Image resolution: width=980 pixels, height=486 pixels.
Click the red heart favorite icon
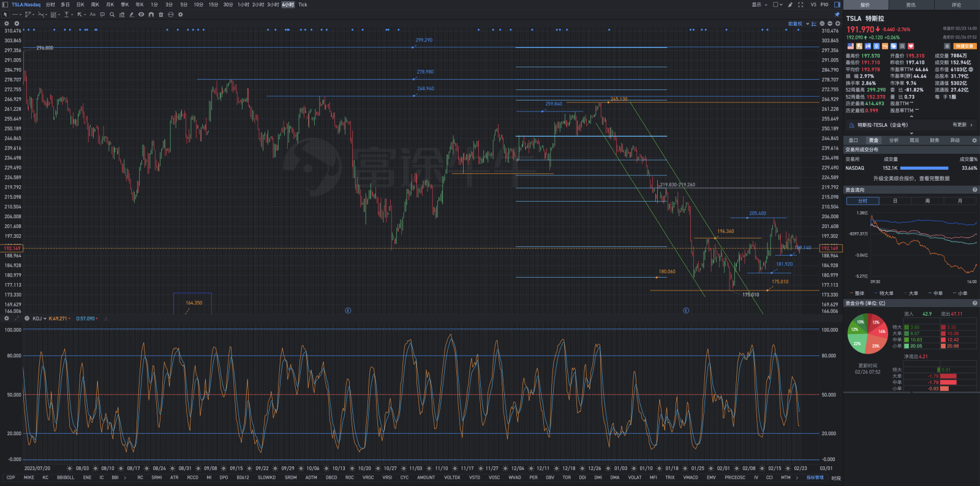[x=911, y=46]
